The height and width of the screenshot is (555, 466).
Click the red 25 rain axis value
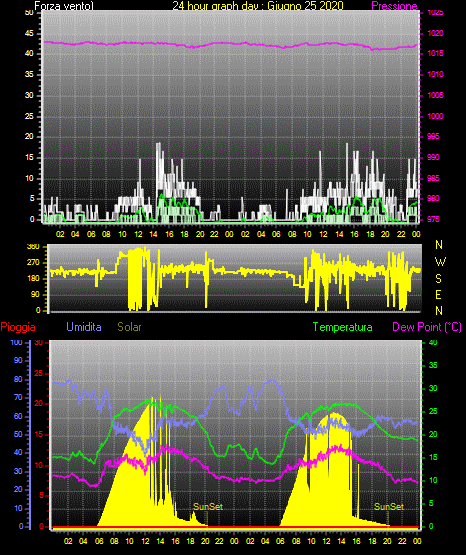tap(39, 373)
